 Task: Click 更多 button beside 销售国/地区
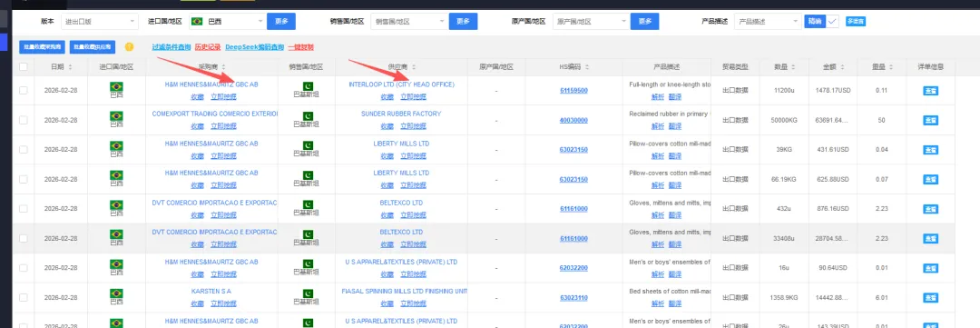point(463,21)
